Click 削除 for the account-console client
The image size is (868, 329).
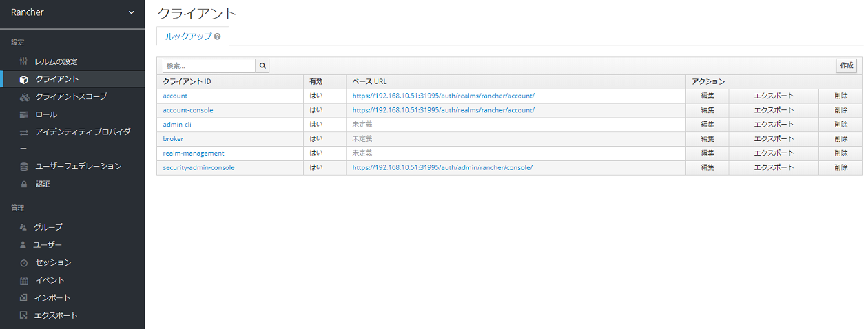[x=841, y=110]
